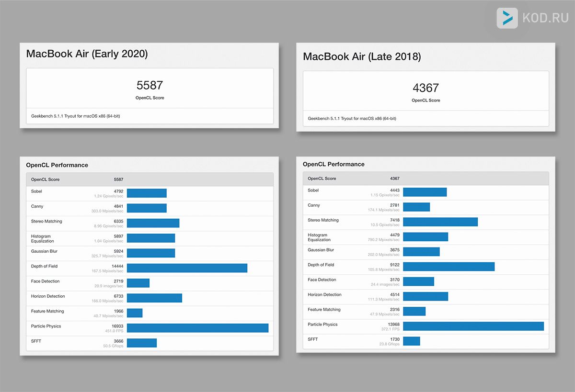Select the Face Detection score 3170
This screenshot has height=392, width=575.
394,280
